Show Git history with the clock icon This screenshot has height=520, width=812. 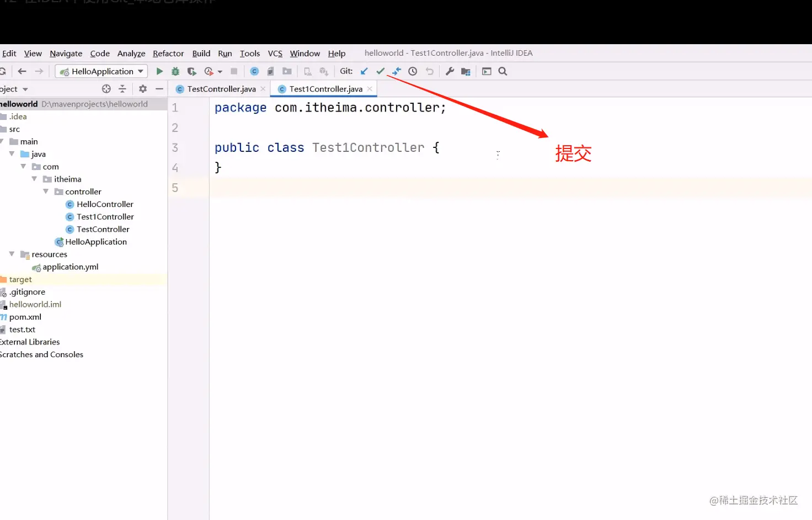click(413, 71)
